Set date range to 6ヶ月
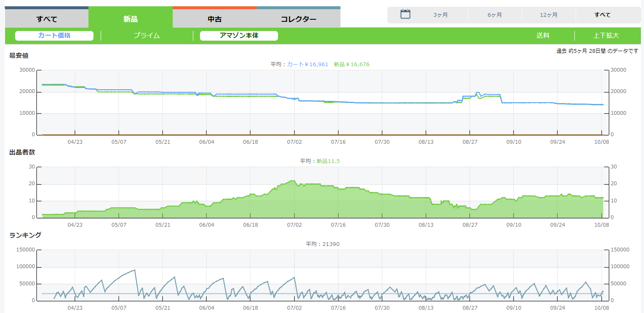The height and width of the screenshot is (313, 644). (494, 15)
